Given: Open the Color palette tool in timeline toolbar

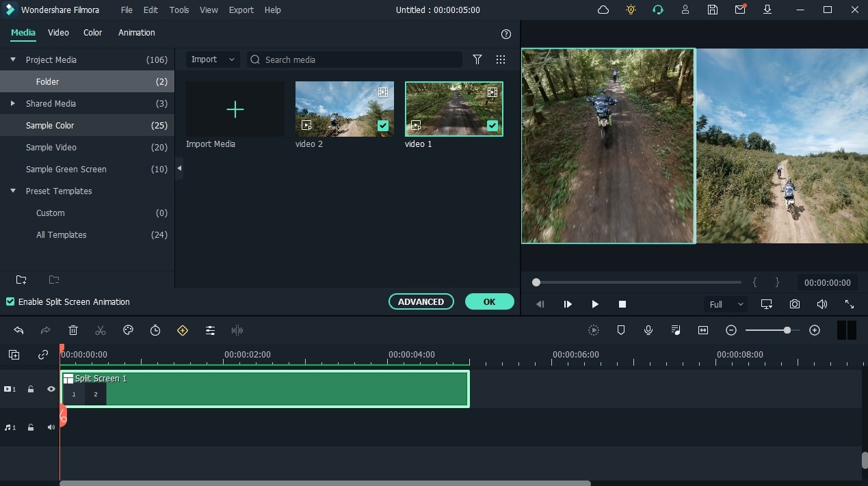Looking at the screenshot, I should (x=128, y=330).
